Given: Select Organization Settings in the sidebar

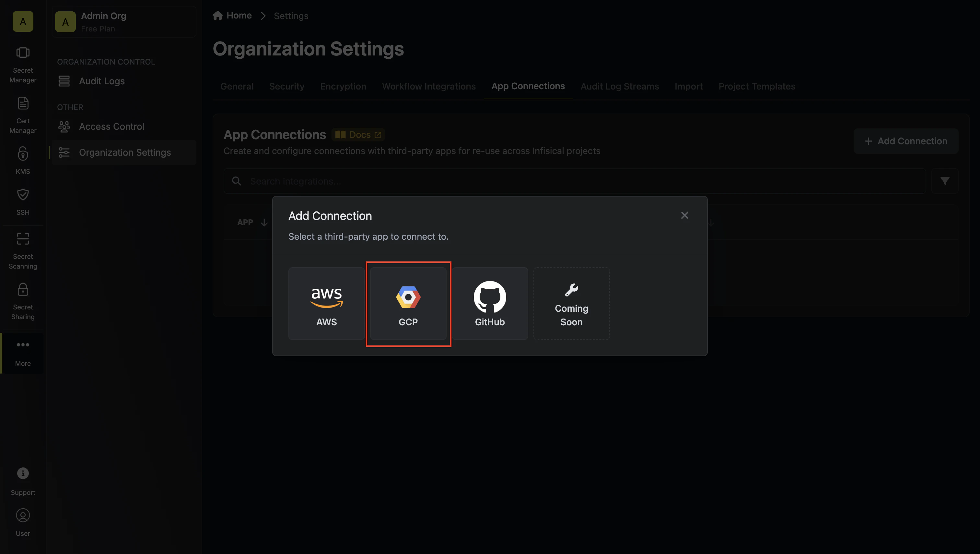Looking at the screenshot, I should [x=124, y=152].
